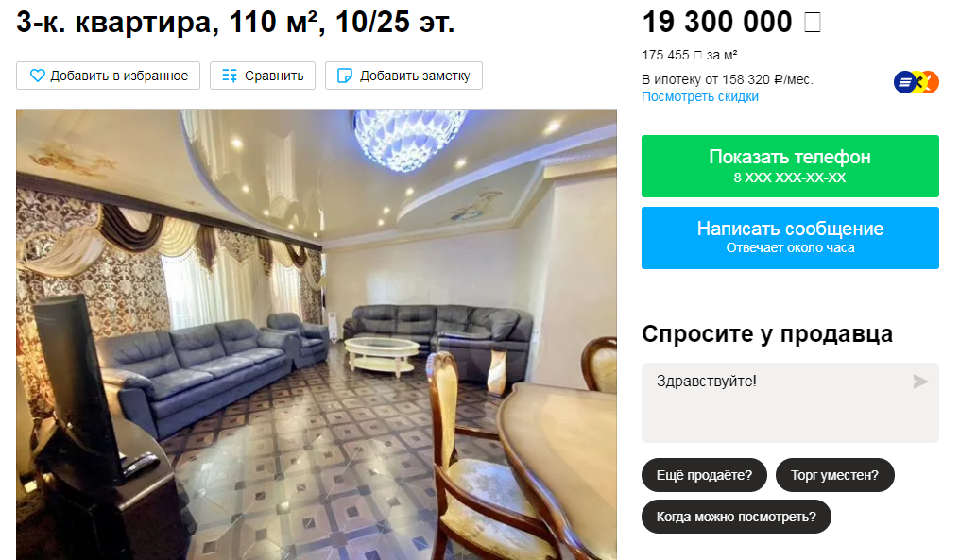Click the currency symbol next to 19 300 000
Screen dimensions: 960x560
point(813,23)
